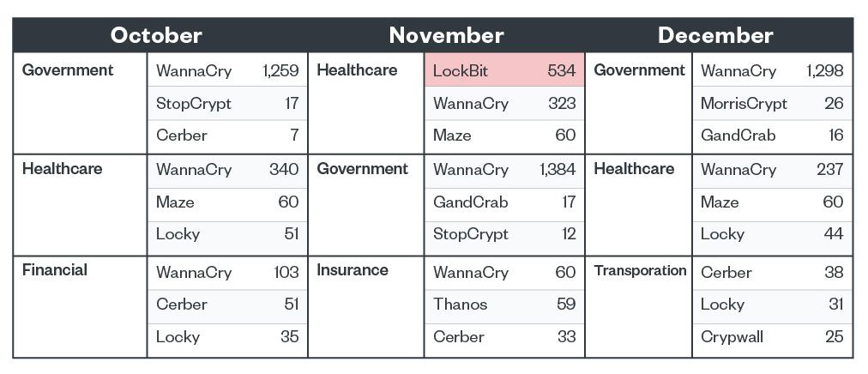Viewport: 868px width, 374px height.
Task: Click the Thanos count of 59
Action: (x=565, y=305)
